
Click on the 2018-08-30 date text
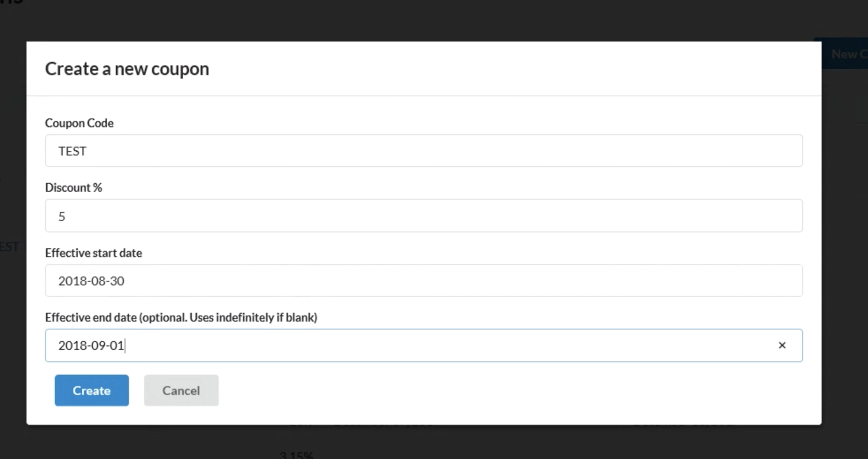91,281
